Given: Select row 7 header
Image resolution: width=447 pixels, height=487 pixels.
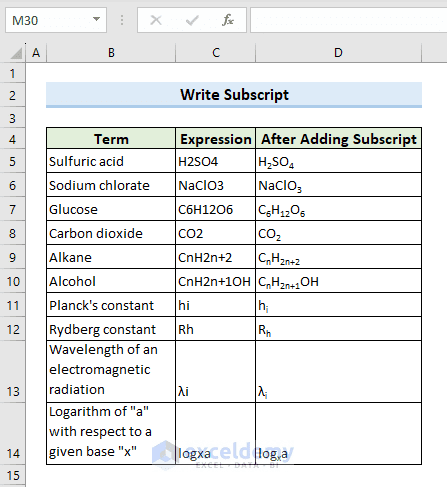Looking at the screenshot, I should click(x=13, y=209).
